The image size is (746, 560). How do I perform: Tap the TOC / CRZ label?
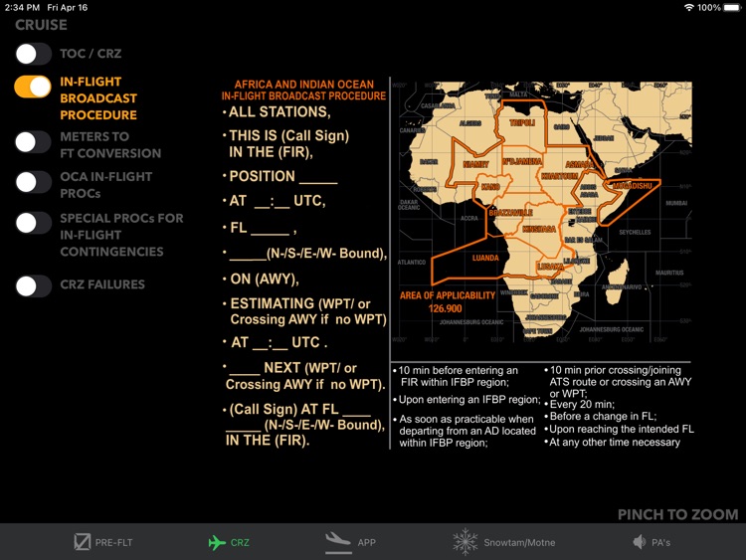pyautogui.click(x=91, y=54)
